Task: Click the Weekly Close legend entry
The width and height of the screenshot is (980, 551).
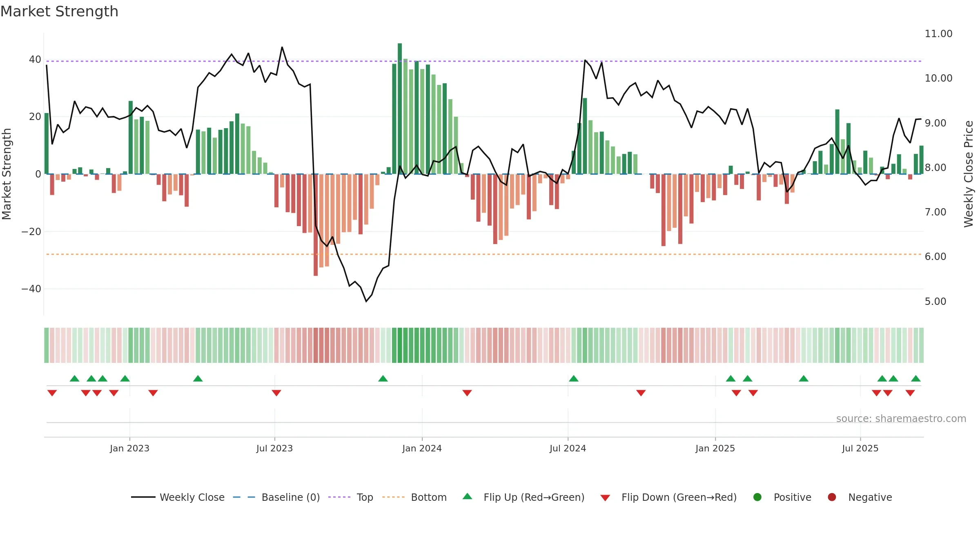Action: coord(178,497)
